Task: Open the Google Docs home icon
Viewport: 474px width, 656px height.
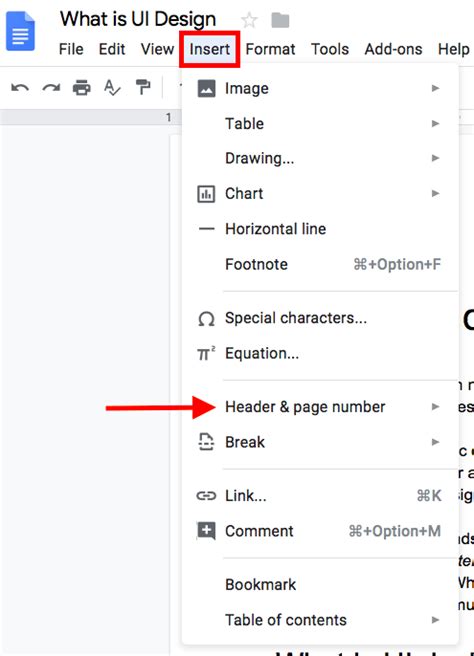Action: (20, 31)
